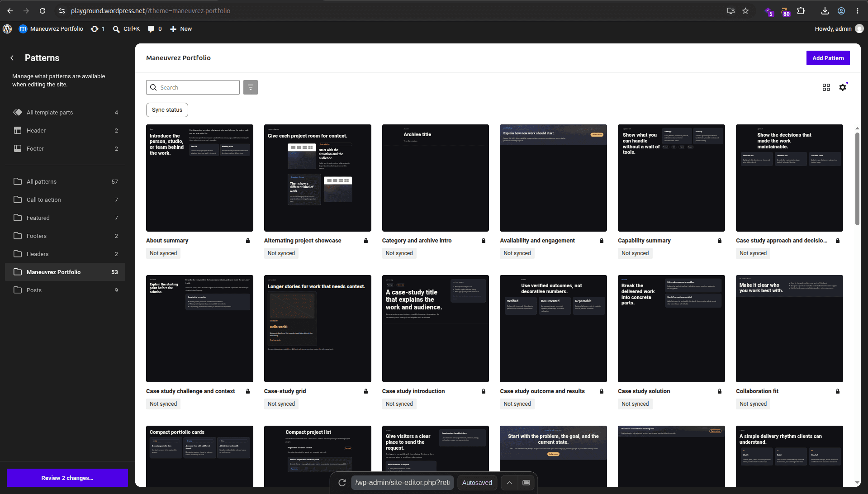Click the Add Pattern button

coord(828,58)
